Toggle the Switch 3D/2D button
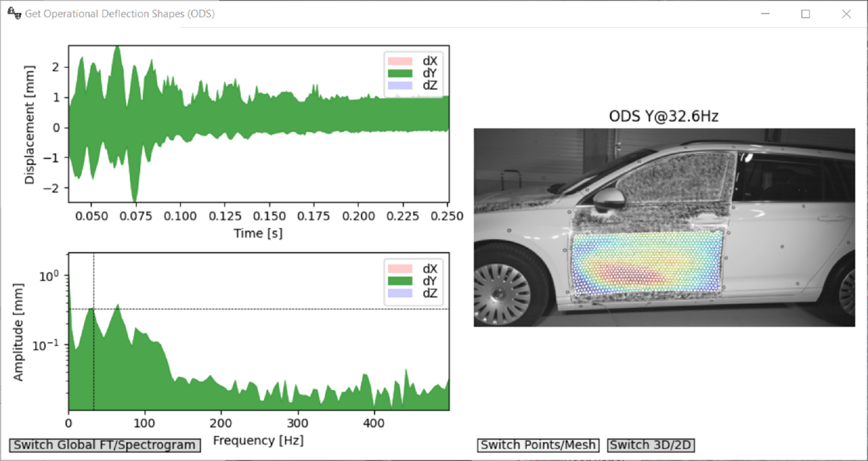Viewport: 868px width, 461px height. [650, 445]
